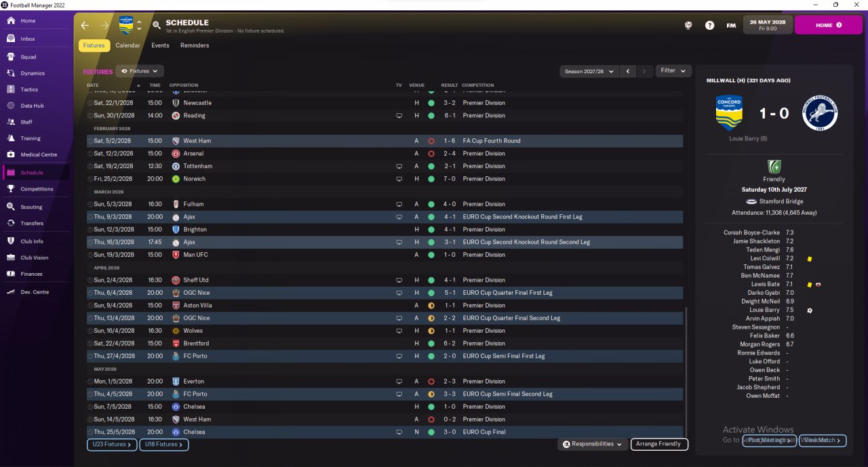The height and width of the screenshot is (467, 868).
Task: Select the Chelsea EURO Cup Final row
Action: tap(384, 432)
